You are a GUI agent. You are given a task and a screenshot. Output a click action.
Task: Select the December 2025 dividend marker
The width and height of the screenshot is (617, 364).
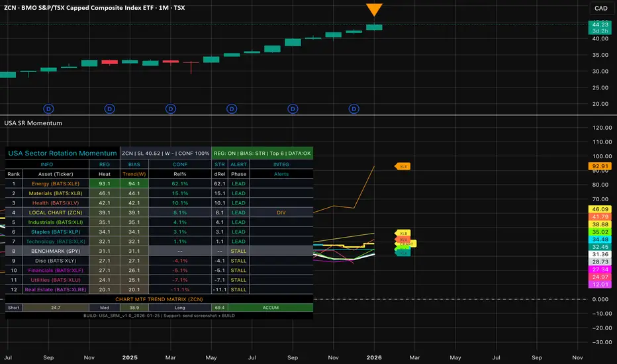(354, 109)
